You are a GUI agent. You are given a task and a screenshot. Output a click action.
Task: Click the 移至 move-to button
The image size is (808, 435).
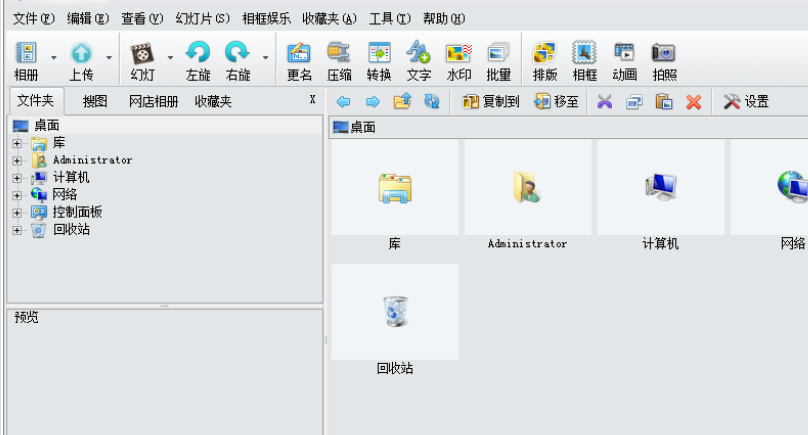coord(556,102)
